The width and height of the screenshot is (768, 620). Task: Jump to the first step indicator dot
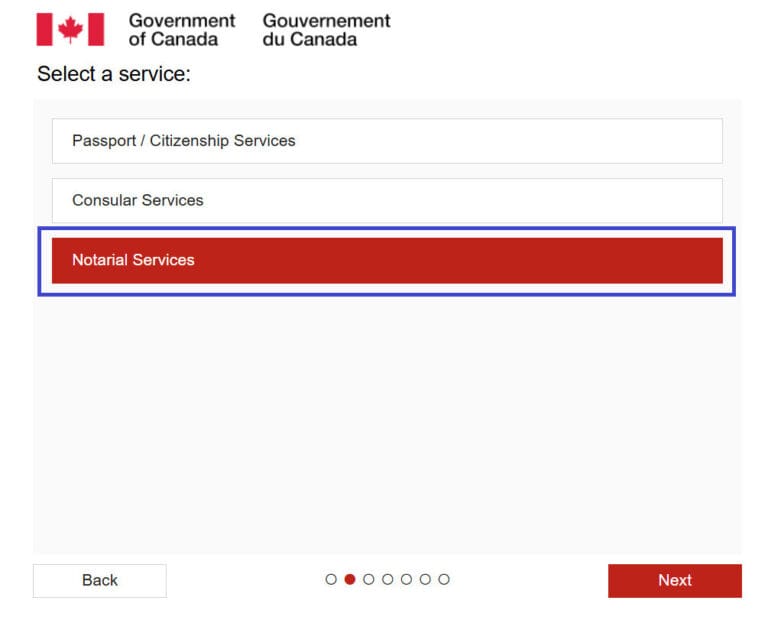331,579
